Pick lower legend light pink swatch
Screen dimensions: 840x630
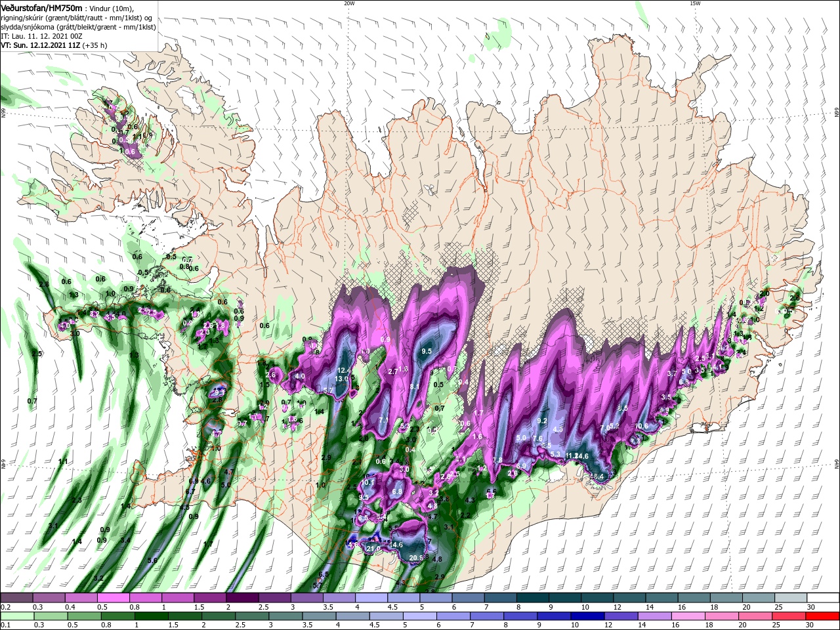click(688, 616)
